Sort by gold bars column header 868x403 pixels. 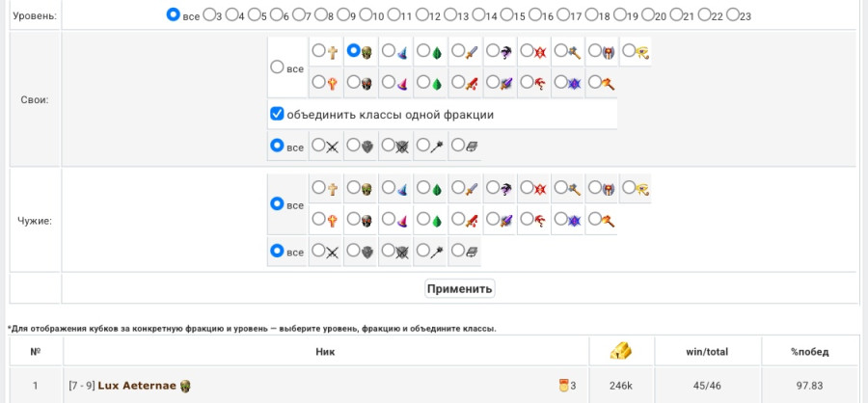pos(621,351)
